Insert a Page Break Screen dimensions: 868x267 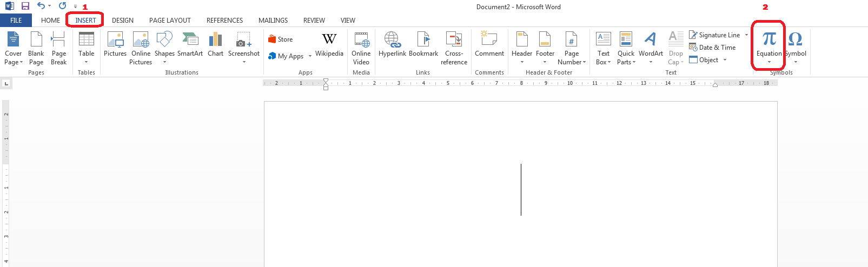(x=58, y=48)
